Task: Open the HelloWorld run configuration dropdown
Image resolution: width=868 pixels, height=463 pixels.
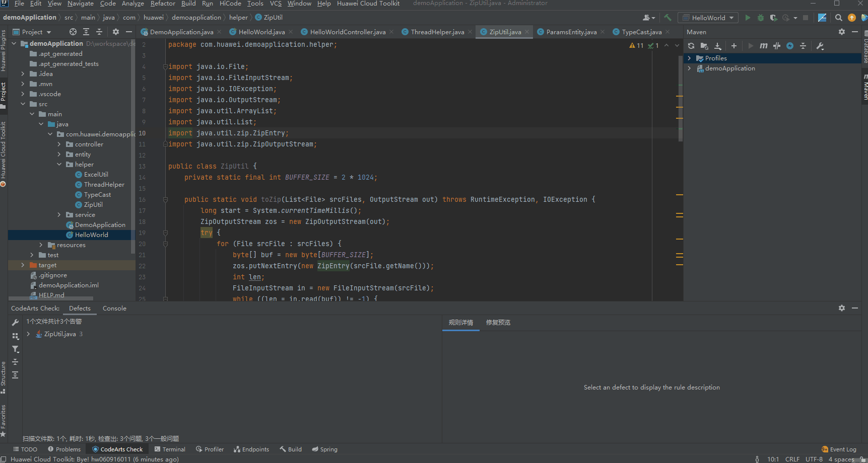Action: (731, 17)
